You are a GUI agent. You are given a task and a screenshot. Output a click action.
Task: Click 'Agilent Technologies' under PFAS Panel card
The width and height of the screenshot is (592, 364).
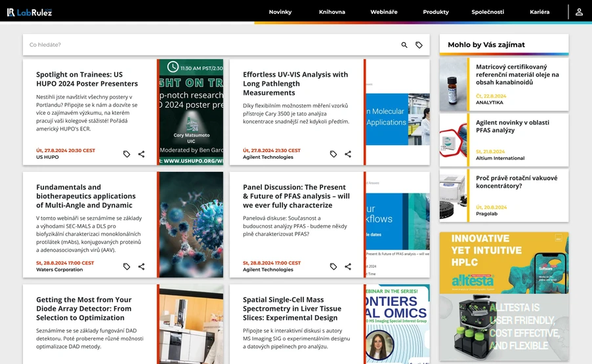click(x=268, y=270)
